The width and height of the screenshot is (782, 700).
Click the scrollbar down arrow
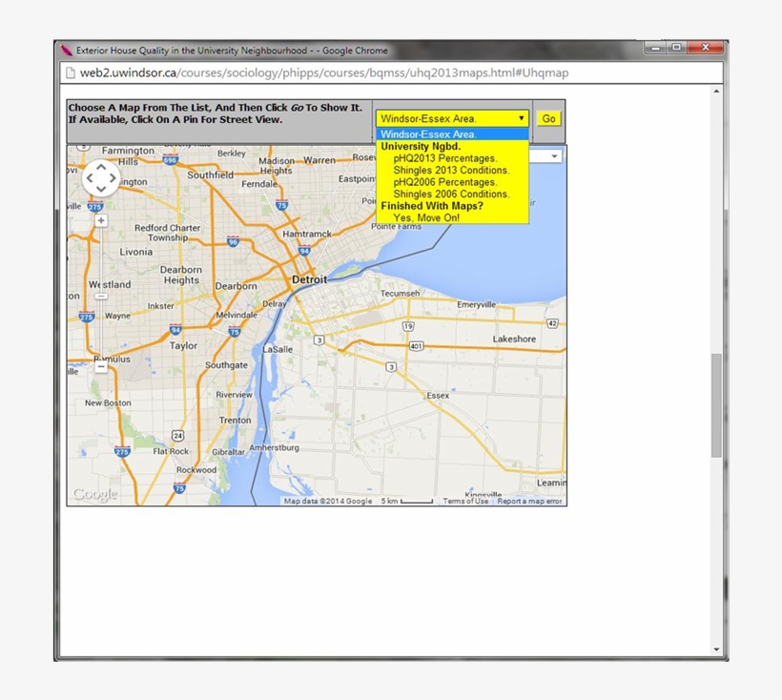pos(716,649)
